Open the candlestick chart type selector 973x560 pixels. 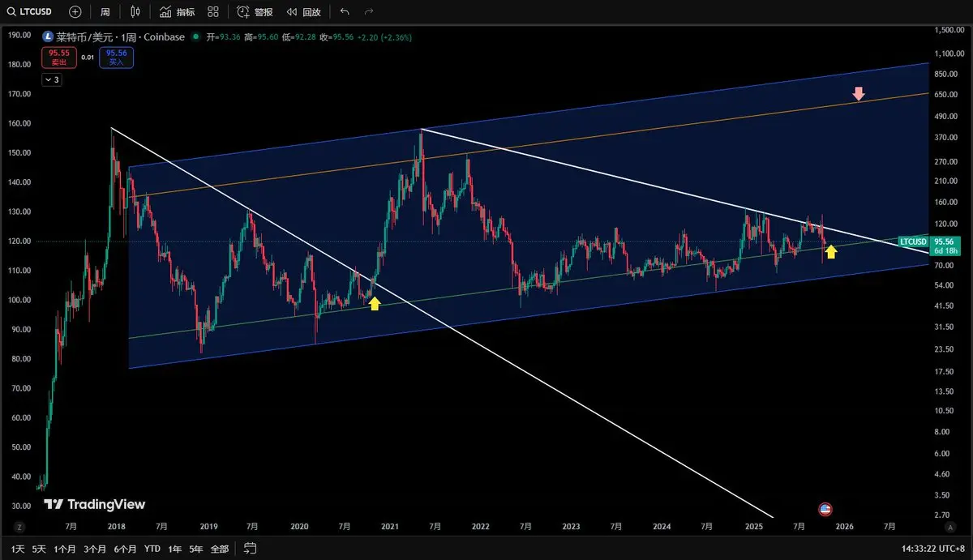click(x=135, y=12)
